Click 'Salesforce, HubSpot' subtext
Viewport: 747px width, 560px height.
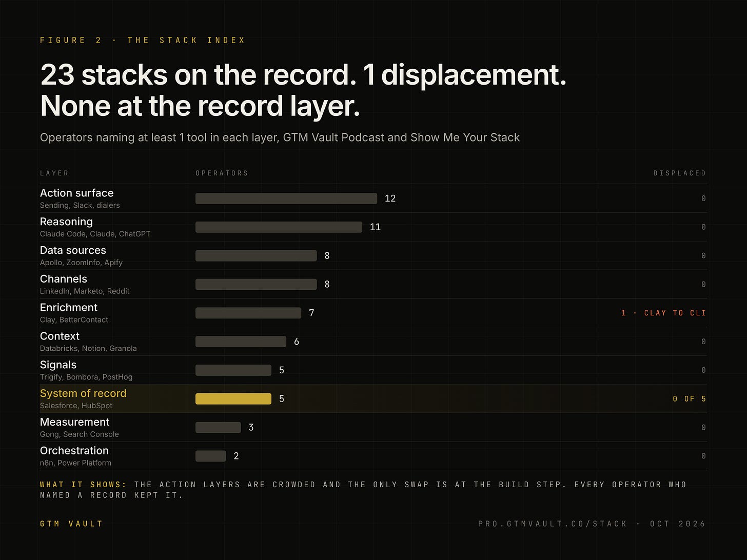point(76,406)
